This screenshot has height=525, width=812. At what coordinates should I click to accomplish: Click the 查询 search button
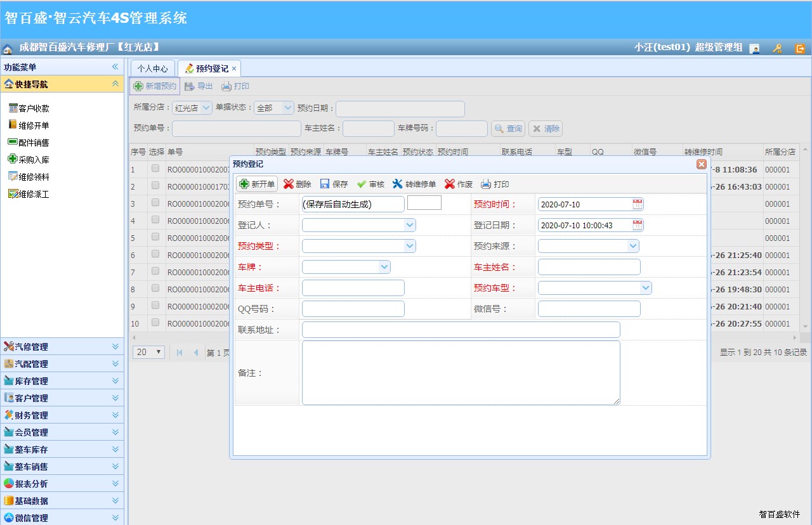(507, 129)
